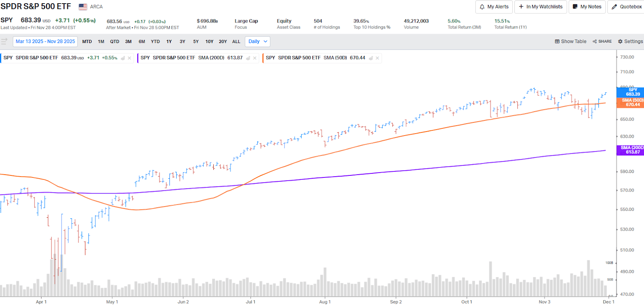Click SPY 683.39 blue price axis label
The height and width of the screenshot is (307, 644).
(x=631, y=92)
